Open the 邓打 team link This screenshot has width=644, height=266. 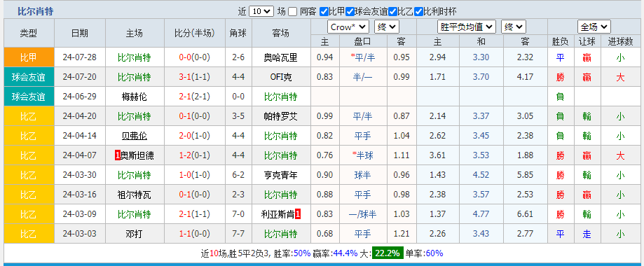point(135,234)
